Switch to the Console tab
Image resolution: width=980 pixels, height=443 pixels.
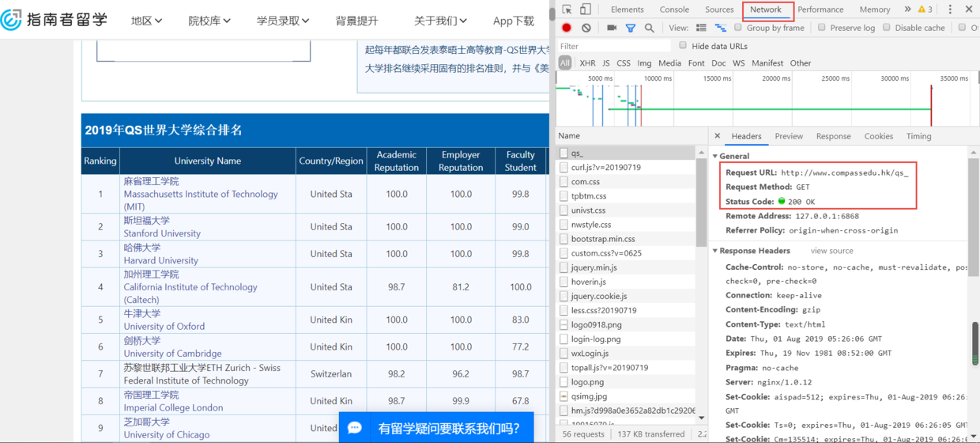(674, 9)
